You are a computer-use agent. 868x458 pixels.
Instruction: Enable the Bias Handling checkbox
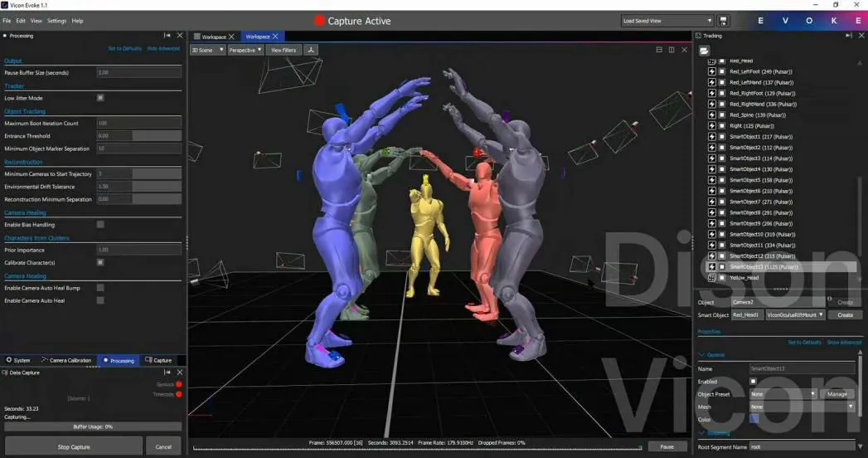(100, 224)
